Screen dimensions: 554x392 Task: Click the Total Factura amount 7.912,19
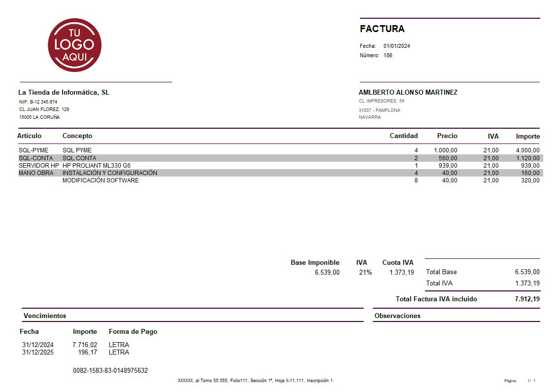coord(527,299)
